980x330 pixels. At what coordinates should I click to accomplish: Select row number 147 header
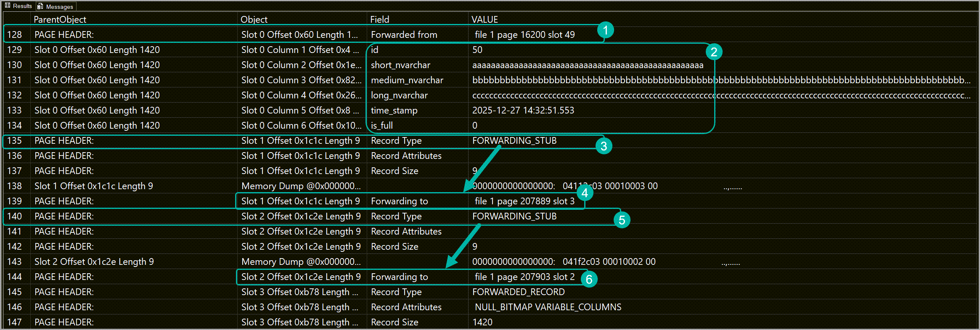15,322
